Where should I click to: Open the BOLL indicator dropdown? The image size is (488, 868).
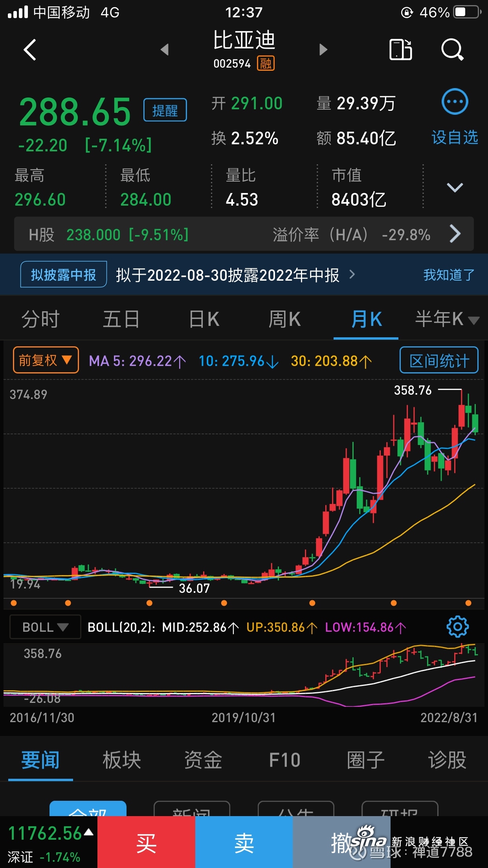(45, 627)
